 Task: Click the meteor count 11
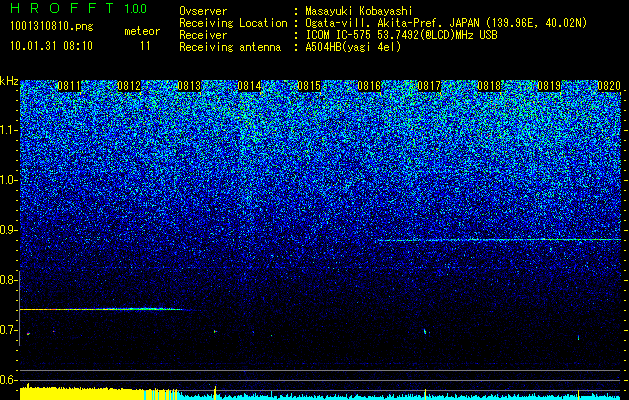(145, 46)
